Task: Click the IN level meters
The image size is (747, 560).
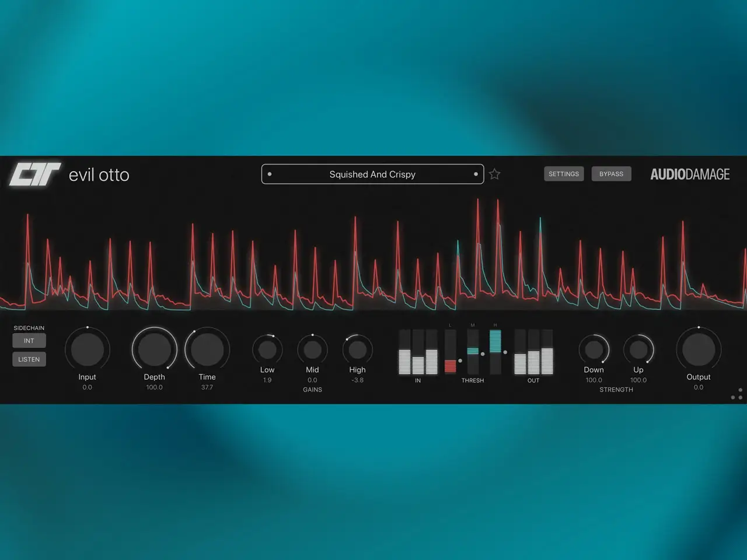Action: click(x=418, y=352)
